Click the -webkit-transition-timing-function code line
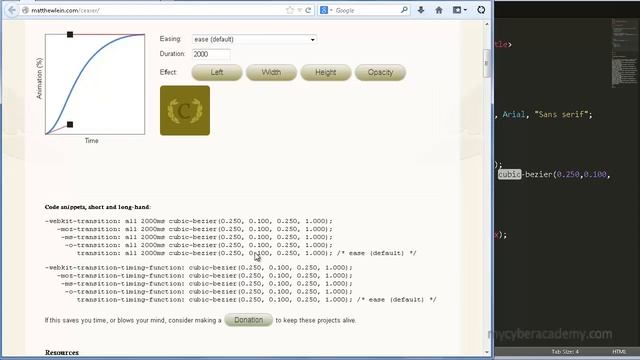 click(198, 268)
